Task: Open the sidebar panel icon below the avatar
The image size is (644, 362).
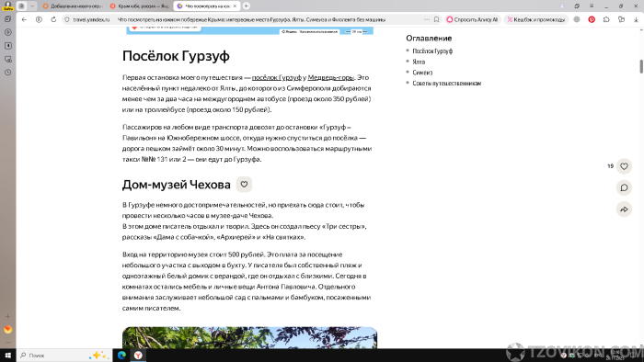Action: [x=7, y=19]
